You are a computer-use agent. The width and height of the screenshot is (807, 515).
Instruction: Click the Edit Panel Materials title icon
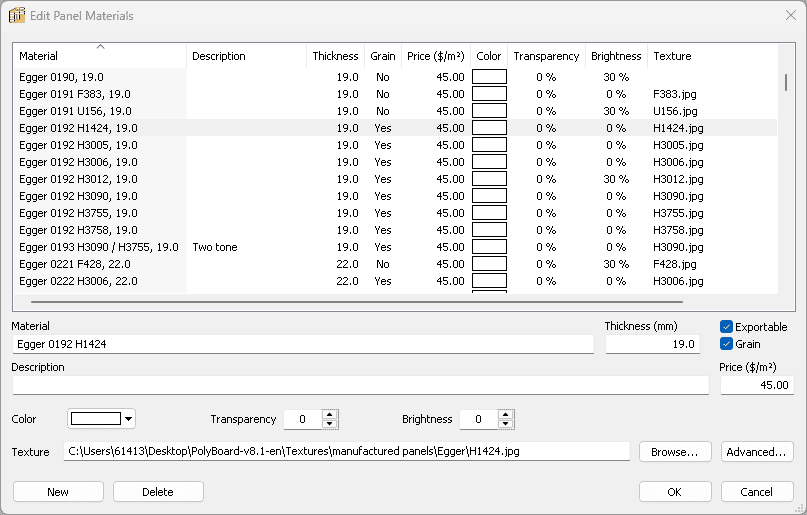(x=17, y=16)
